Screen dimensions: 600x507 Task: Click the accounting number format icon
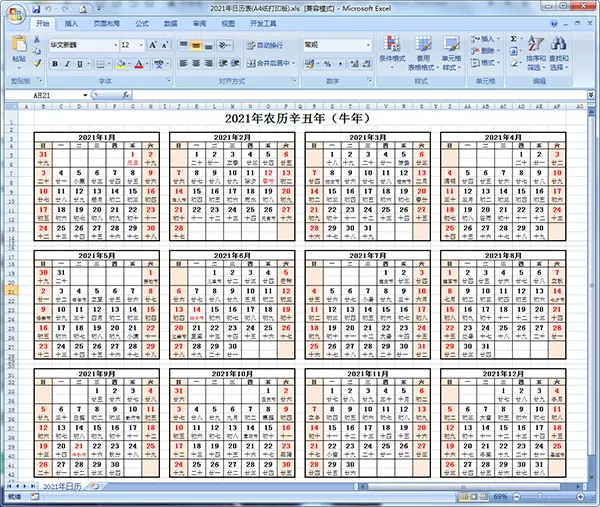click(x=309, y=64)
